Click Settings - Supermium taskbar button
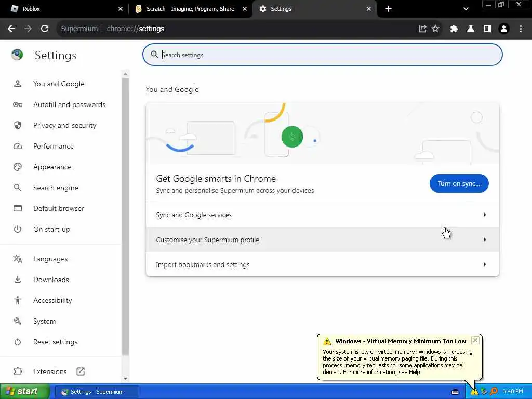 96,392
